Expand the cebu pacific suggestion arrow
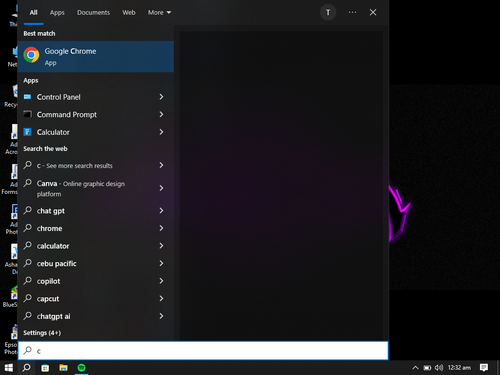The height and width of the screenshot is (375, 500). [161, 263]
